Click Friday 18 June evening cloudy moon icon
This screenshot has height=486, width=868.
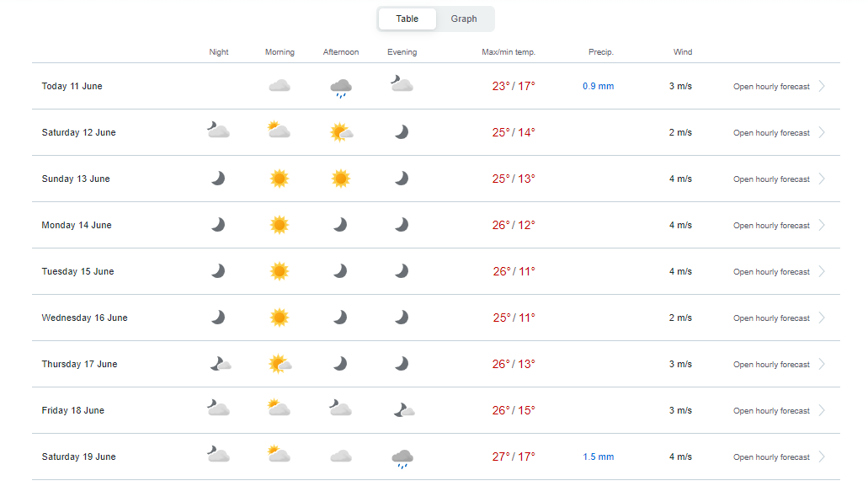tap(403, 410)
